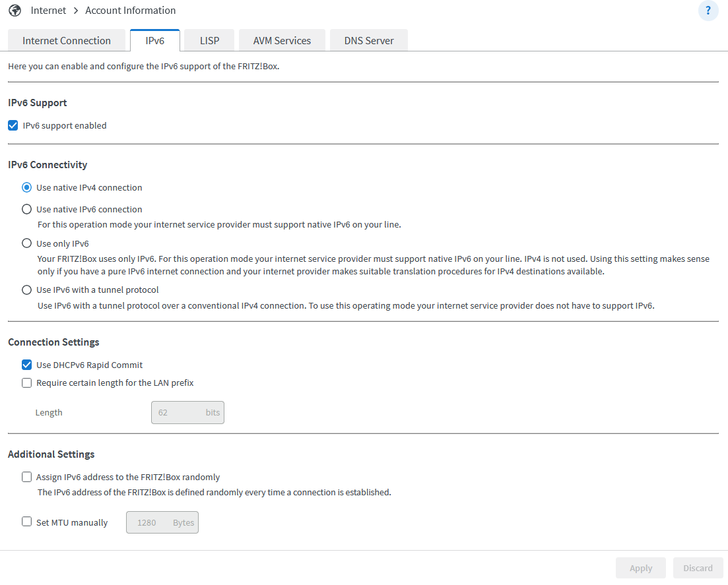The width and height of the screenshot is (728, 585).
Task: Check Assign IPv6 address randomly option
Action: pyautogui.click(x=27, y=477)
